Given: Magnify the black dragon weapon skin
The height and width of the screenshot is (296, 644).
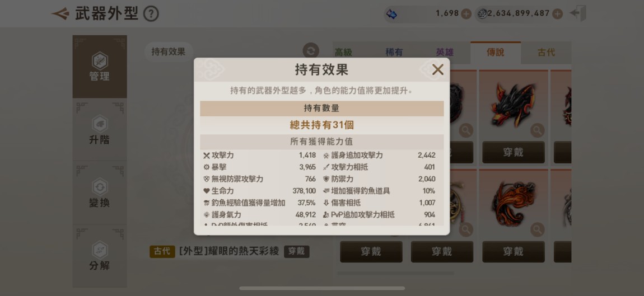Looking at the screenshot, I should coord(537,130).
